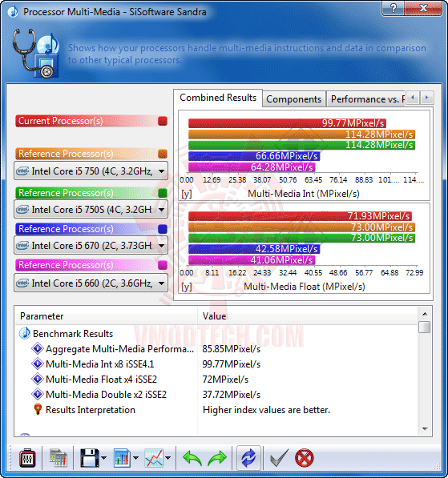Click the results list scrollbar thumb
Image resolution: width=448 pixels, height=478 pixels.
click(425, 327)
